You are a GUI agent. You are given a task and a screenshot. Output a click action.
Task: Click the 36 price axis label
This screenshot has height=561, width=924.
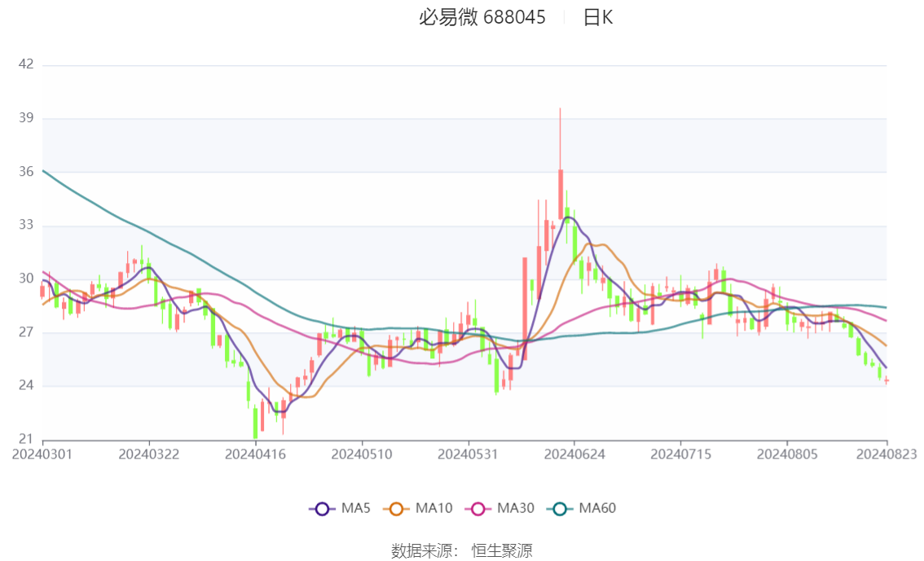26,171
